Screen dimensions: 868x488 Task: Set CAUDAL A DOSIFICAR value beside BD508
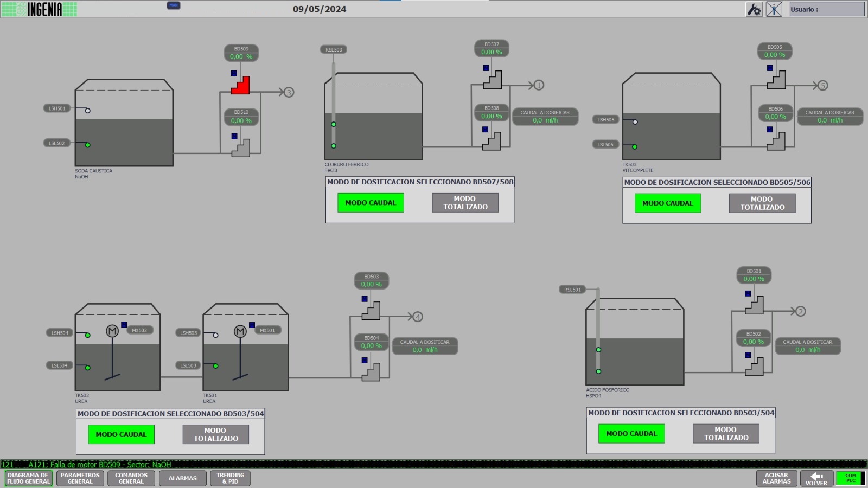tap(545, 120)
